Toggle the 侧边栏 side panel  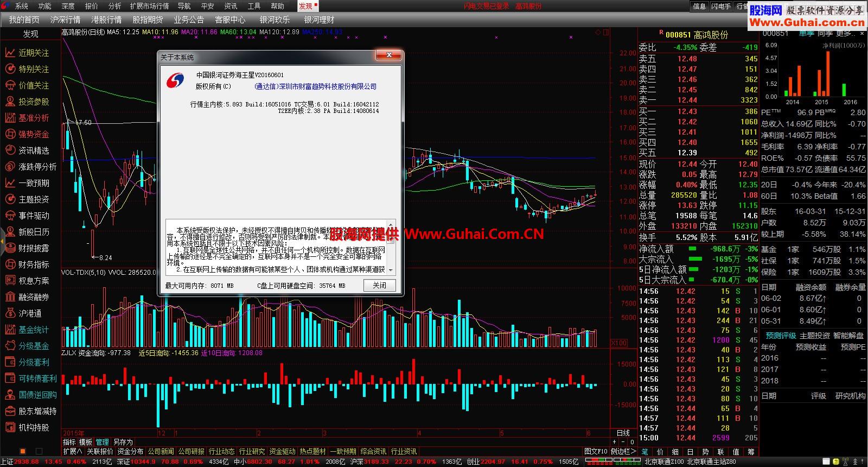(623, 451)
